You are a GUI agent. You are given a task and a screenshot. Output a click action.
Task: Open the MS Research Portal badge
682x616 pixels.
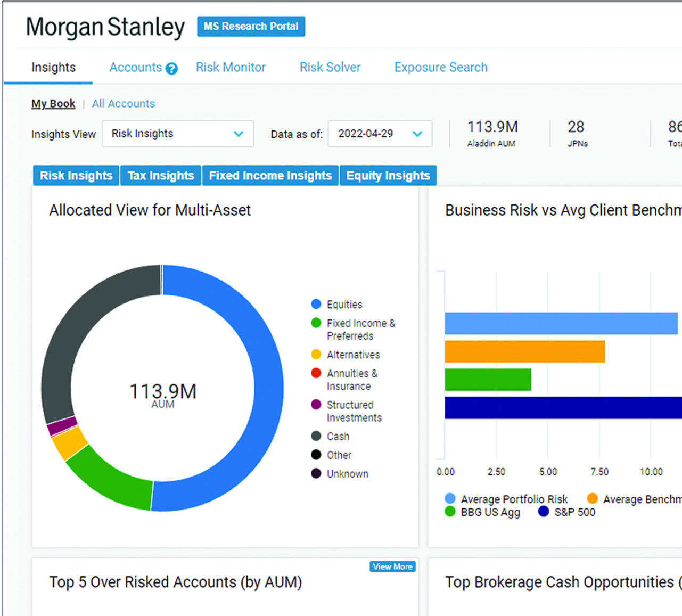(251, 26)
